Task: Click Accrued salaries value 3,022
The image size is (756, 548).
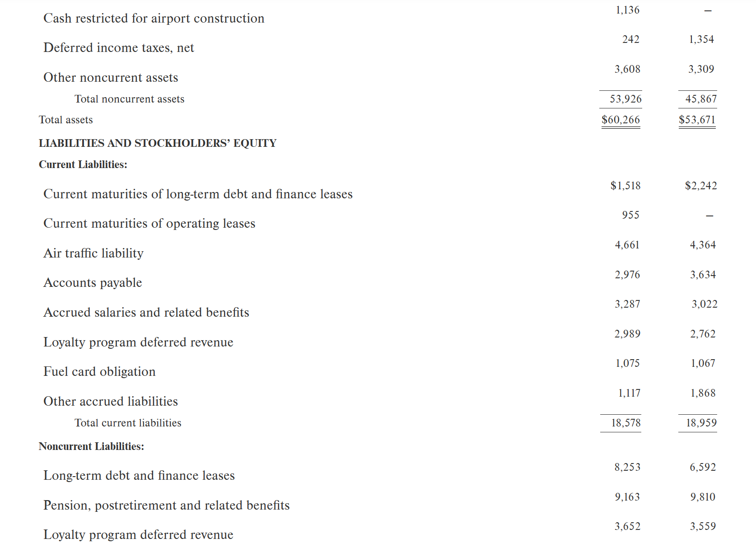Action: [x=705, y=304]
